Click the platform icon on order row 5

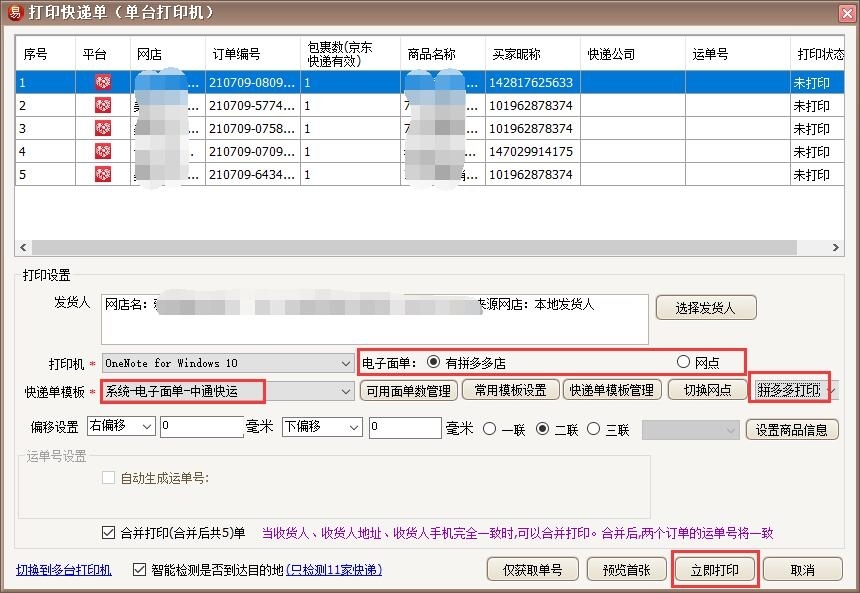[x=100, y=174]
